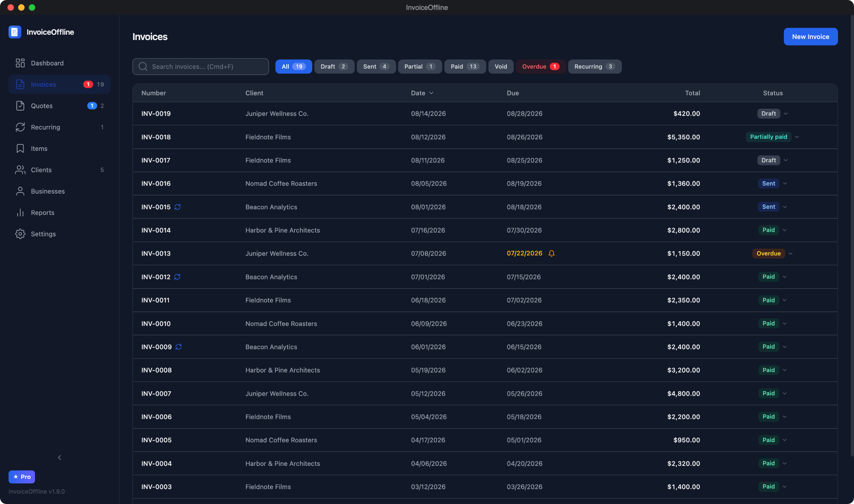This screenshot has height=504, width=854.
Task: Open Overdue status dropdown for INV-0013
Action: point(791,254)
